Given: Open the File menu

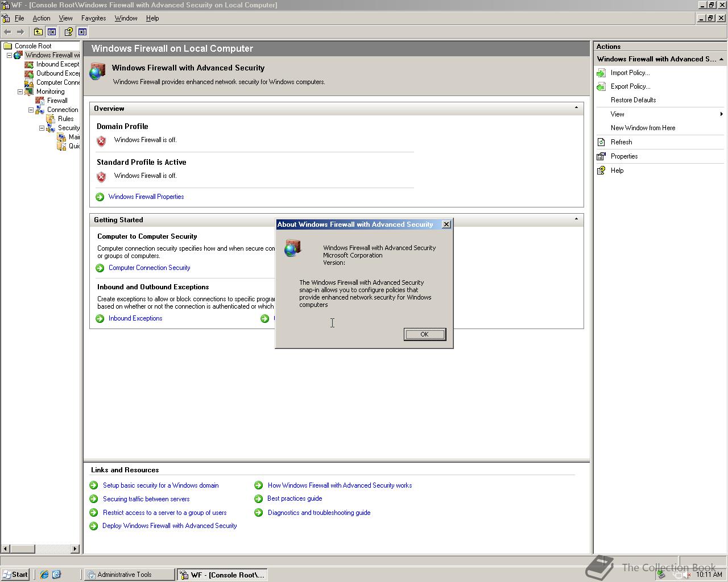Looking at the screenshot, I should [x=19, y=18].
